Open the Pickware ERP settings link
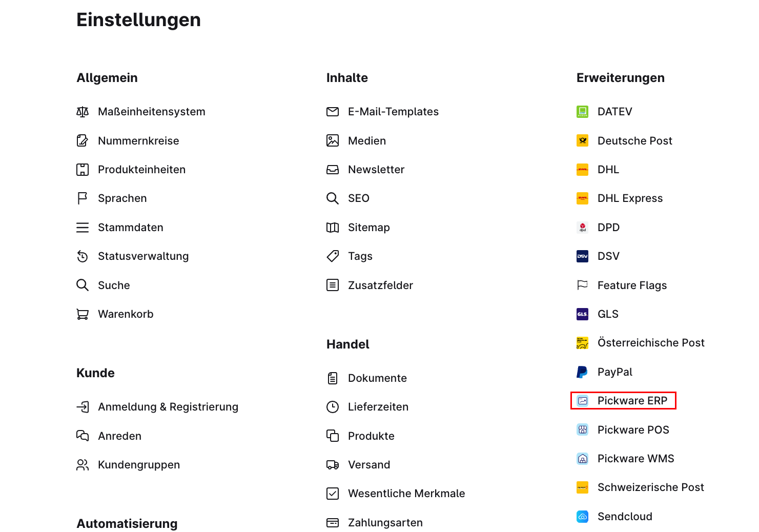Viewport: 759px width, 532px height. (x=632, y=401)
